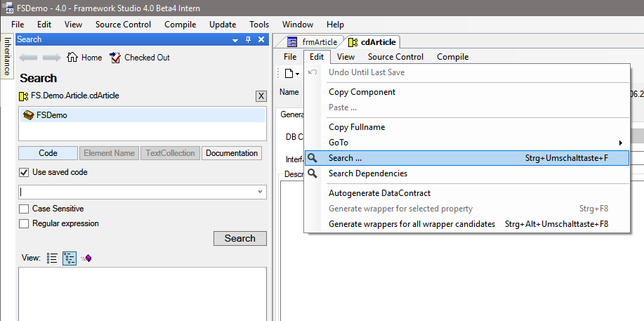644x321 pixels.
Task: Switch results to flat list view
Action: point(52,258)
